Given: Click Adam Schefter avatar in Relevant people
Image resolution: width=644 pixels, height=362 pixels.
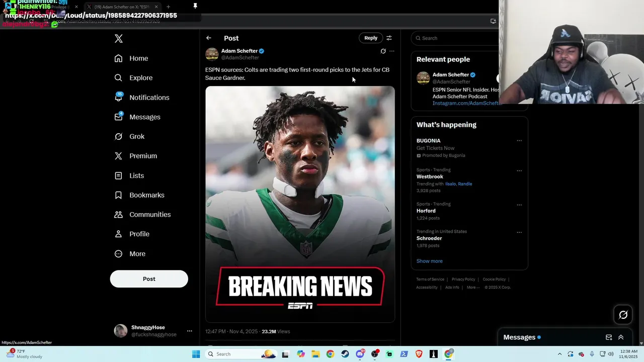Looking at the screenshot, I should (423, 78).
